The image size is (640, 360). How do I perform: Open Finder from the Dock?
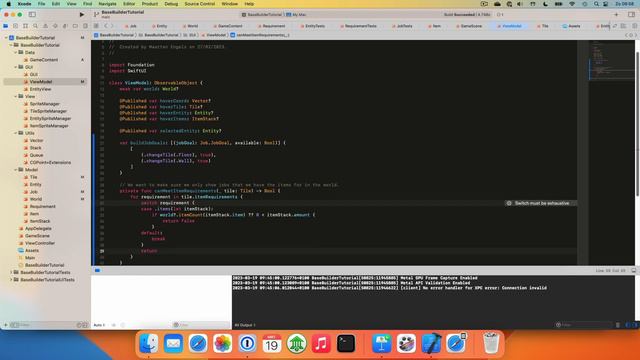click(x=149, y=343)
